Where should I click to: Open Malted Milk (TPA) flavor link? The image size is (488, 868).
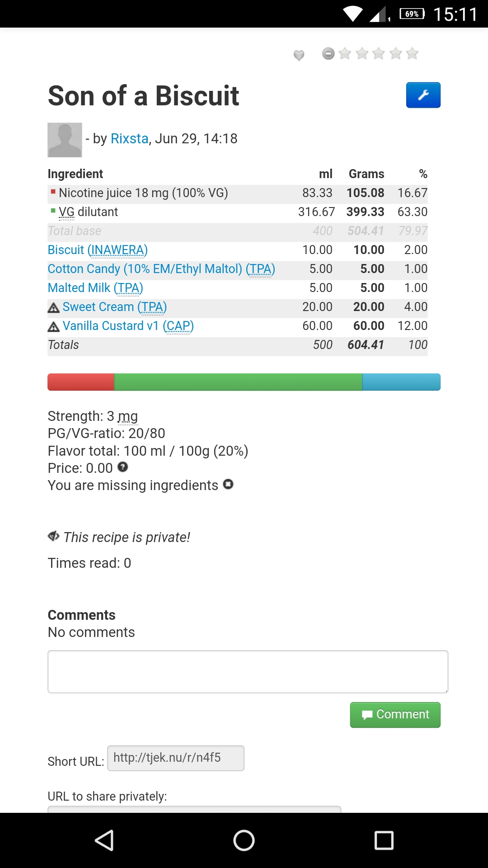click(x=95, y=288)
